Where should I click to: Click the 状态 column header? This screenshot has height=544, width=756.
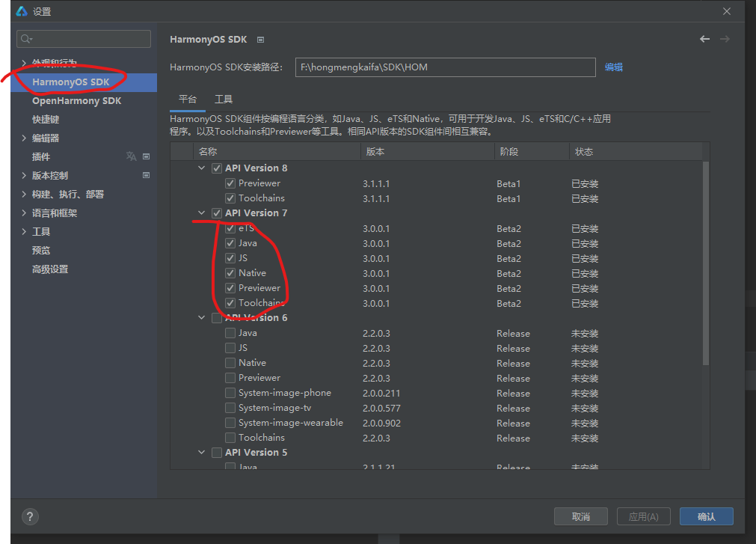pos(636,151)
